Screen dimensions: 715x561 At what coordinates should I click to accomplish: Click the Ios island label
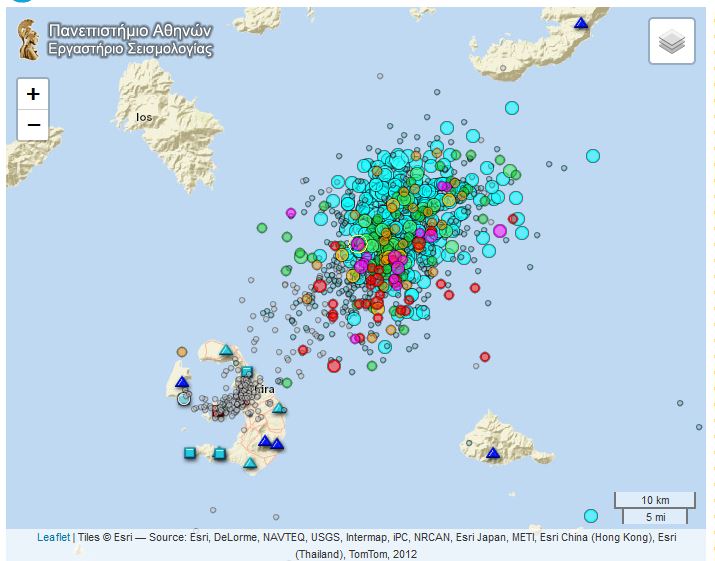[144, 118]
